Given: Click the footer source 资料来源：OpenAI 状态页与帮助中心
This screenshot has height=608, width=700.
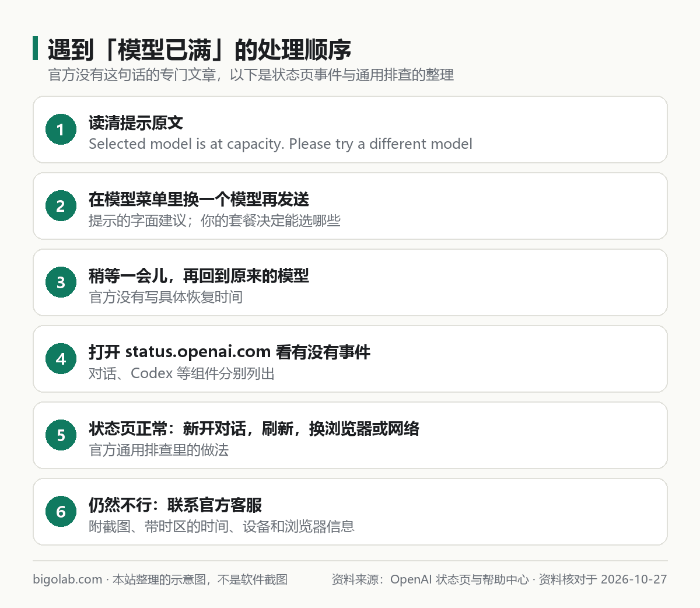Looking at the screenshot, I should (430, 579).
